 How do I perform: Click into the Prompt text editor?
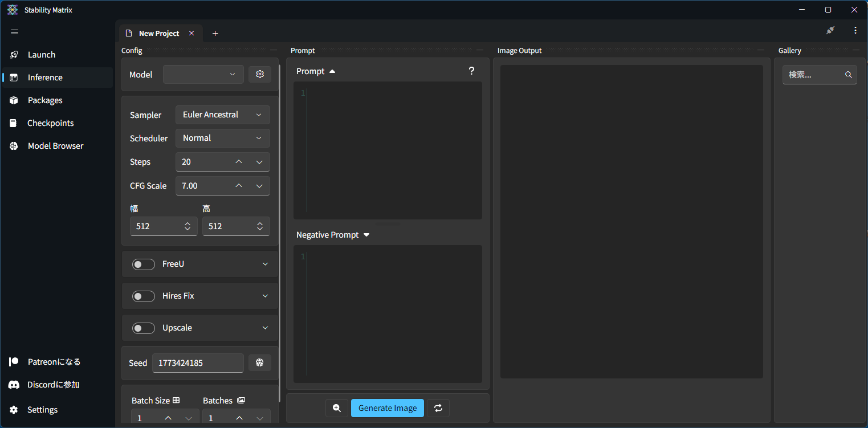pyautogui.click(x=388, y=150)
